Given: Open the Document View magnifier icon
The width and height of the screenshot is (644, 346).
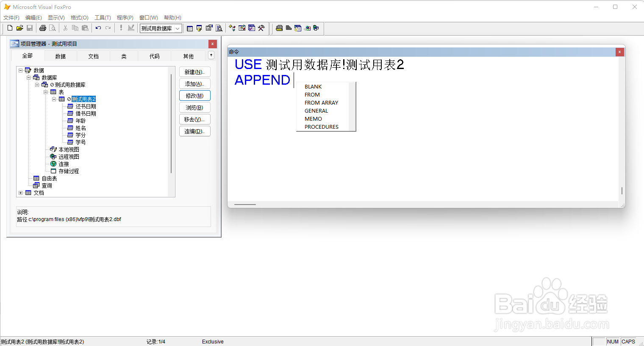Looking at the screenshot, I should [x=219, y=28].
